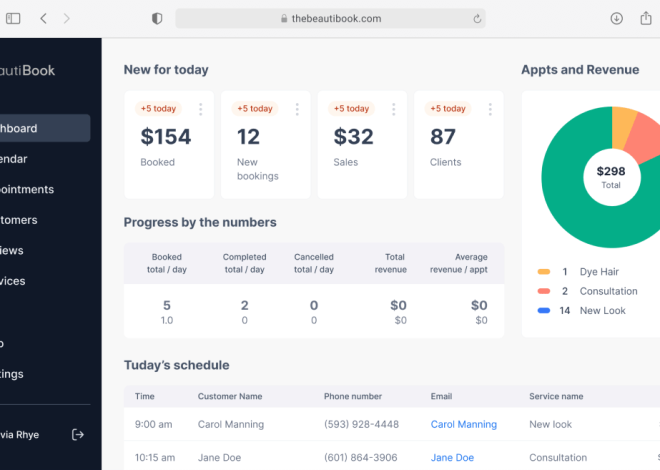Focus the thebeautibook.com address bar
660x470 pixels.
[x=330, y=19]
